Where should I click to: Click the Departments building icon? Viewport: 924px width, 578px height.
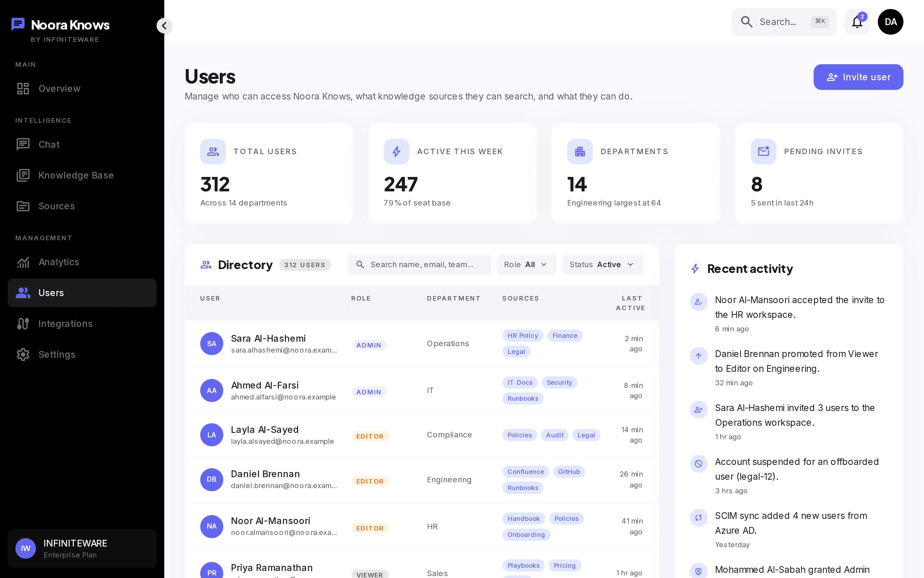pyautogui.click(x=580, y=151)
